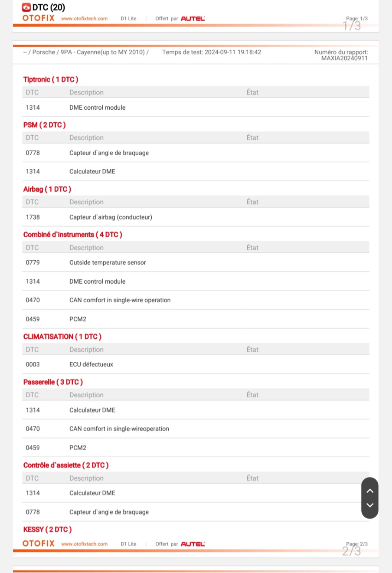Image resolution: width=392 pixels, height=573 pixels.
Task: Select the PSM (2 DTC) section heading
Action: coord(45,125)
